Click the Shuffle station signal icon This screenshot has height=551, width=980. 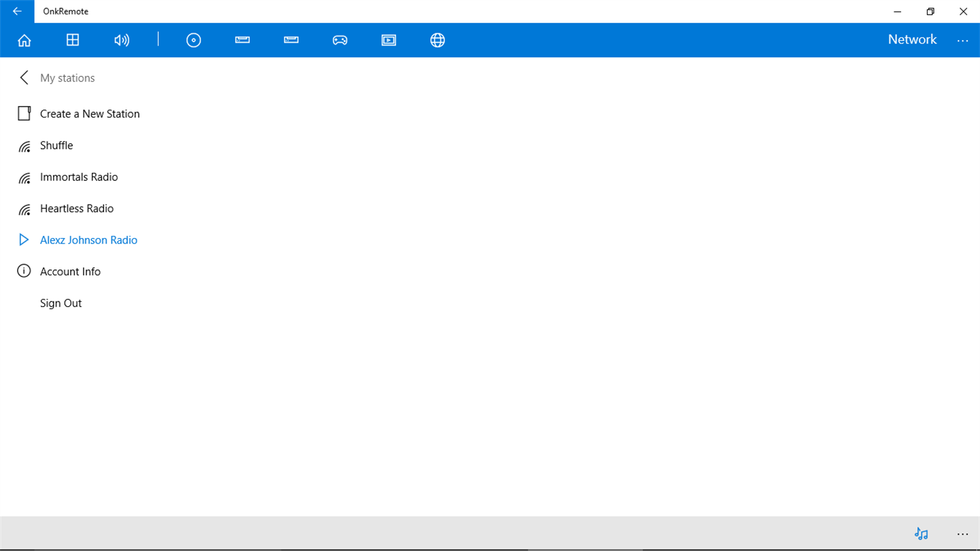[x=24, y=146]
